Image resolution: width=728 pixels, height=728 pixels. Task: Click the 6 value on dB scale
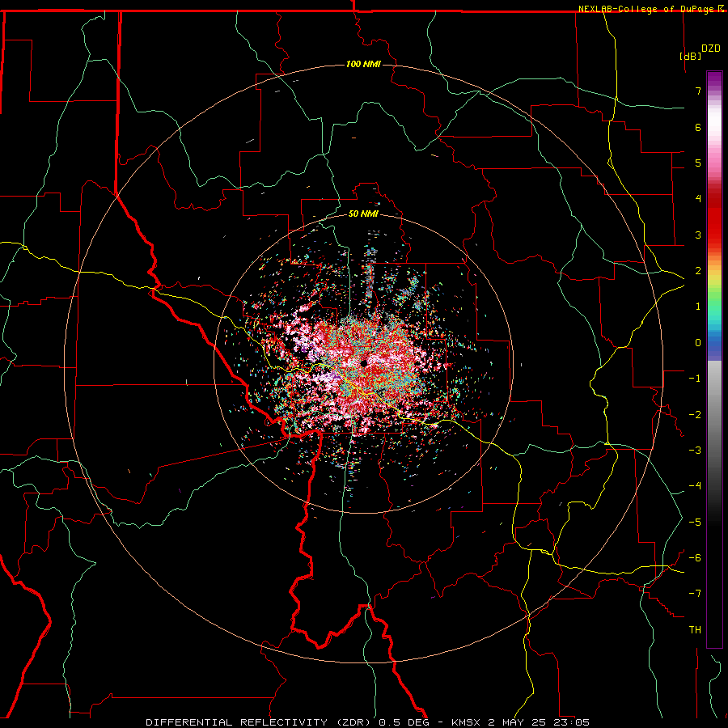coord(698,127)
